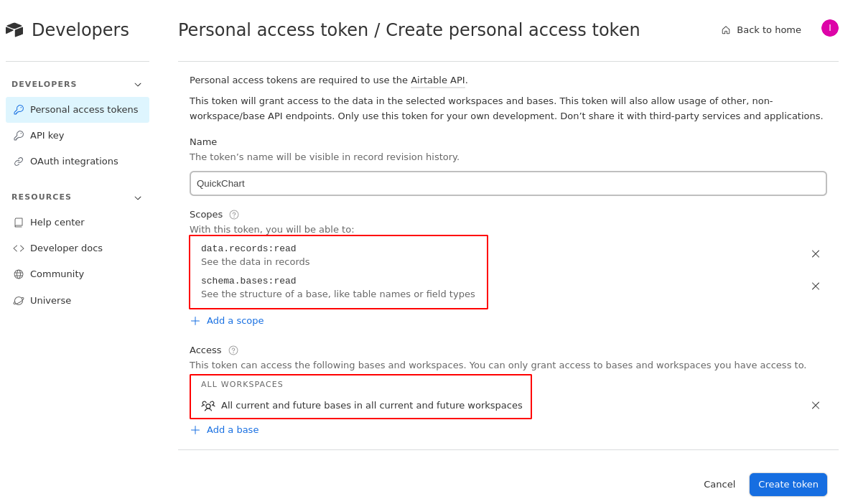Viewport: 853px width, 504px height.
Task: Remove the all workspaces access entry
Action: coord(815,405)
